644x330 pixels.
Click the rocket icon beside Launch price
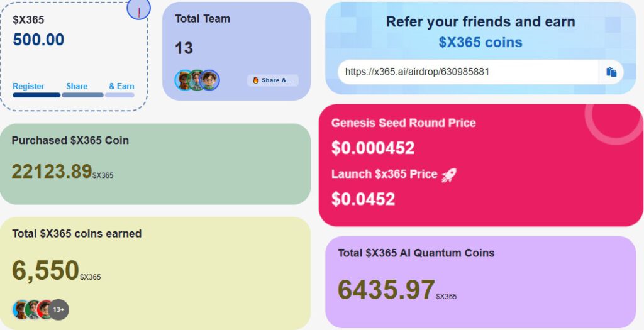click(448, 175)
